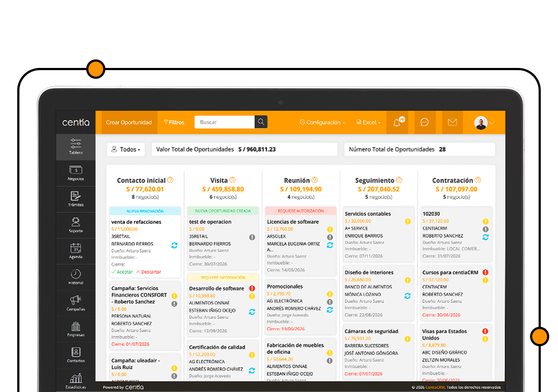Click the NUEVA OPORTUNIDAD CREADA label

click(223, 211)
